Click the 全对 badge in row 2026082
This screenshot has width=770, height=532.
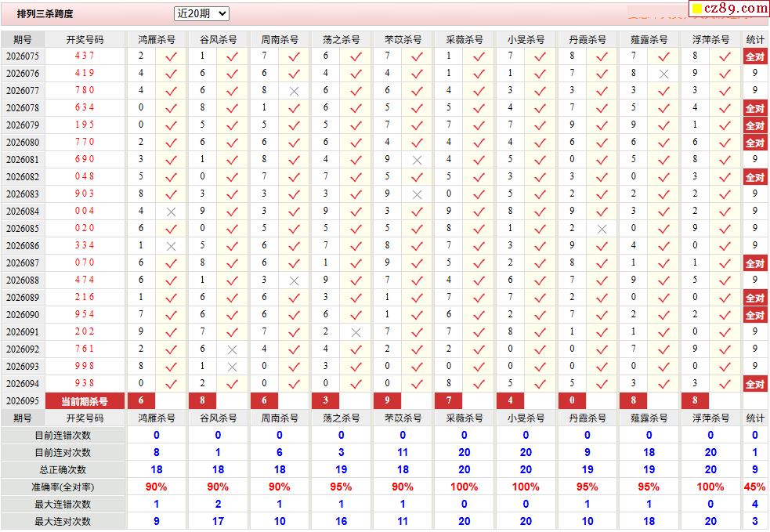point(755,177)
